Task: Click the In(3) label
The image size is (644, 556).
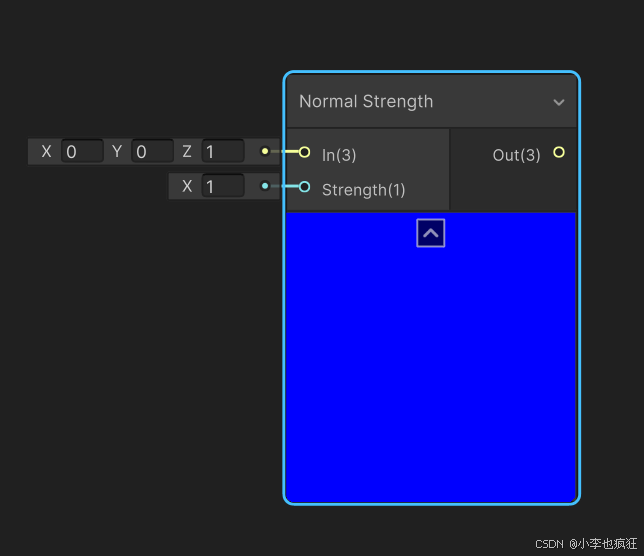Action: (x=339, y=155)
